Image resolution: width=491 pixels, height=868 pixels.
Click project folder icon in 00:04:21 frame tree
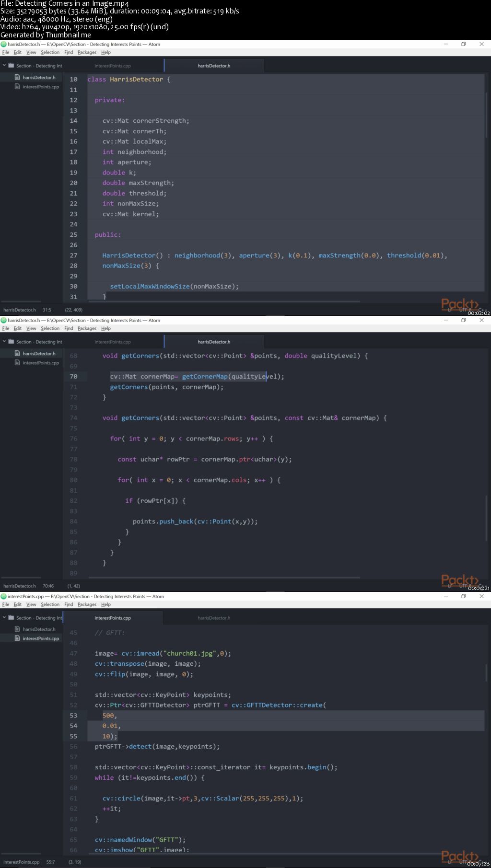pyautogui.click(x=11, y=342)
